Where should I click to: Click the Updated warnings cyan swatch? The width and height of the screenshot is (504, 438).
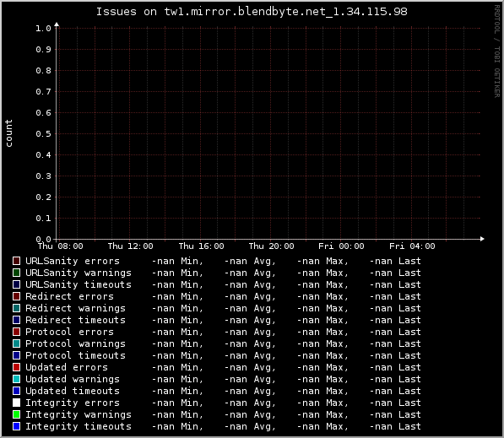[16, 379]
